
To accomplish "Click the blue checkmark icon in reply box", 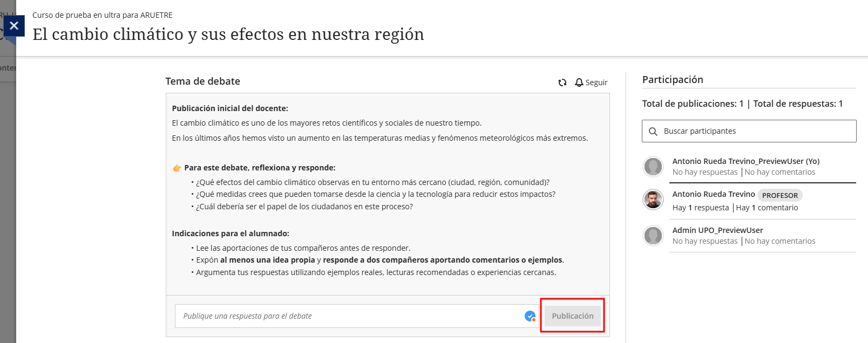I will coord(530,316).
